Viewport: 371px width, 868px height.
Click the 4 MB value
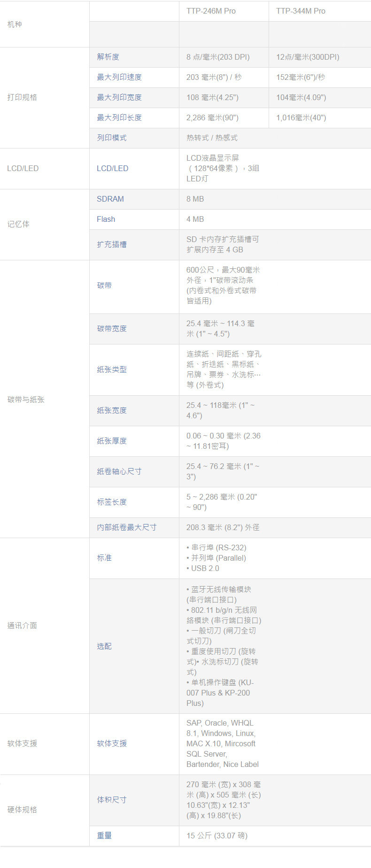tap(195, 219)
